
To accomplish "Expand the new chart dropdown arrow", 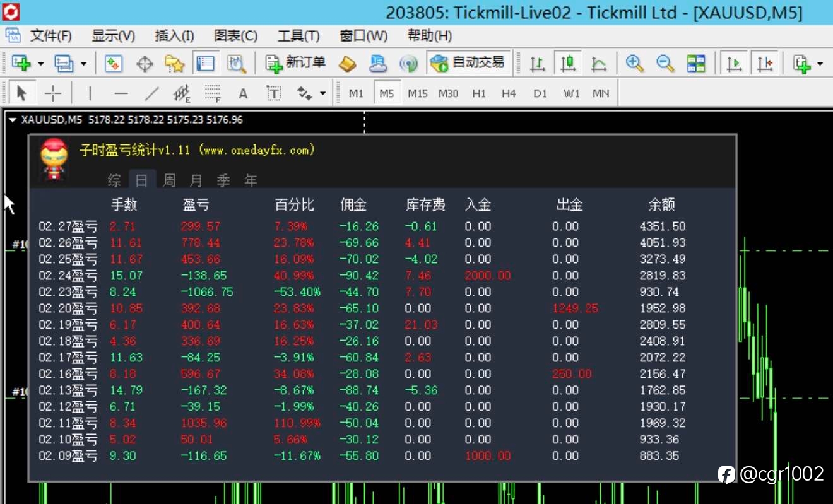I will click(x=41, y=64).
